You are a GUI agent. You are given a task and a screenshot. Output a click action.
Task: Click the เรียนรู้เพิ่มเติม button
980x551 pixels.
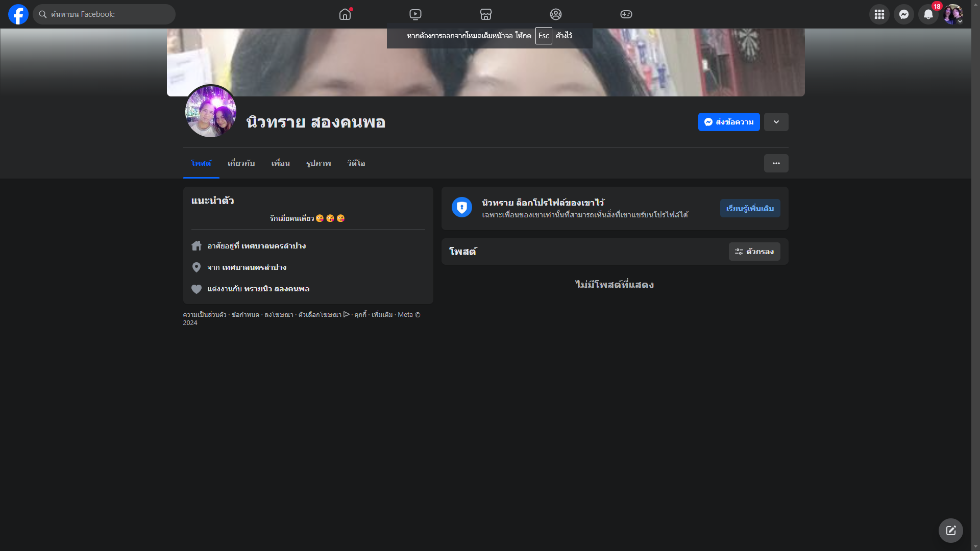click(x=750, y=208)
